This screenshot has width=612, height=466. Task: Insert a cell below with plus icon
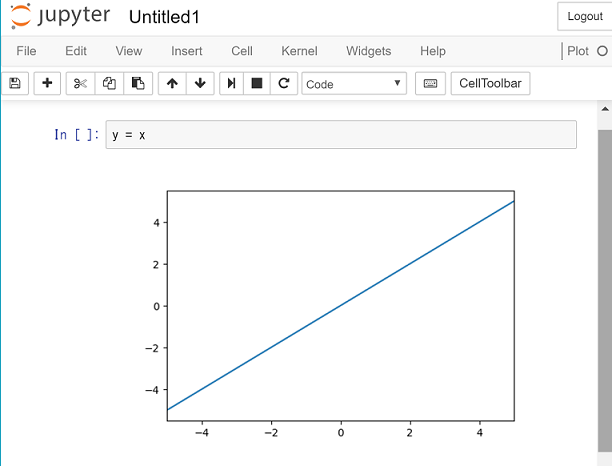(47, 83)
